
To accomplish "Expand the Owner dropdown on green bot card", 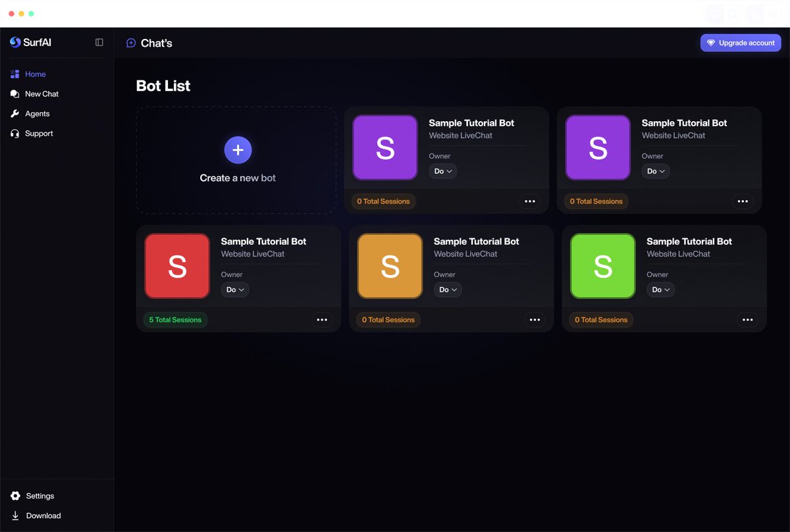I will 660,290.
